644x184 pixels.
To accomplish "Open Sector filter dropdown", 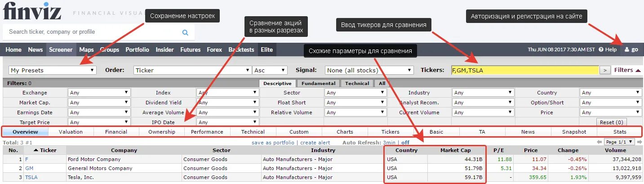I will pos(356,93).
